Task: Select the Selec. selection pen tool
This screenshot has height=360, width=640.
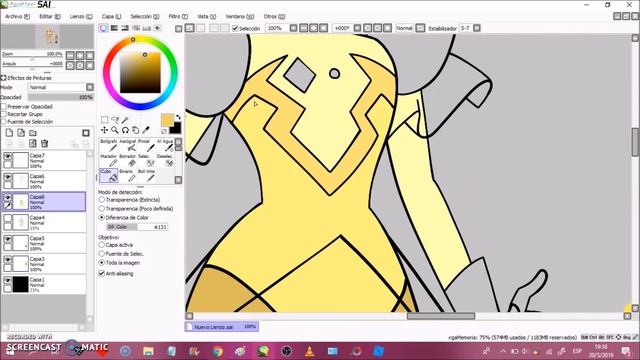Action: (x=146, y=161)
